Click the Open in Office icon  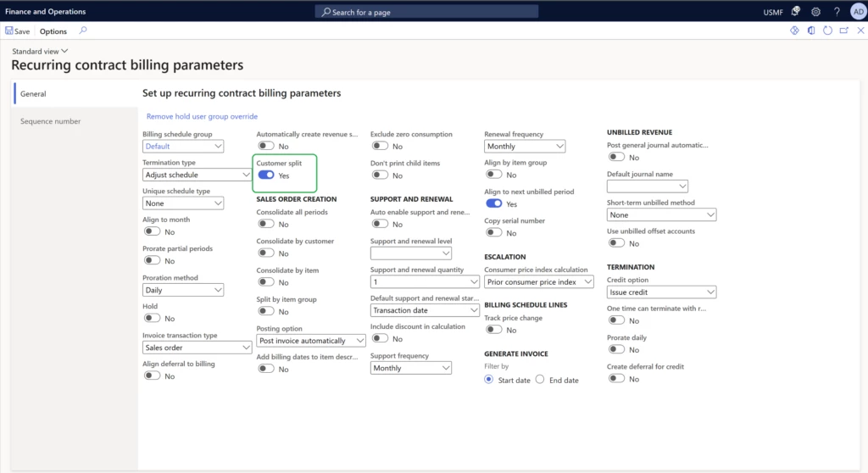pos(811,31)
